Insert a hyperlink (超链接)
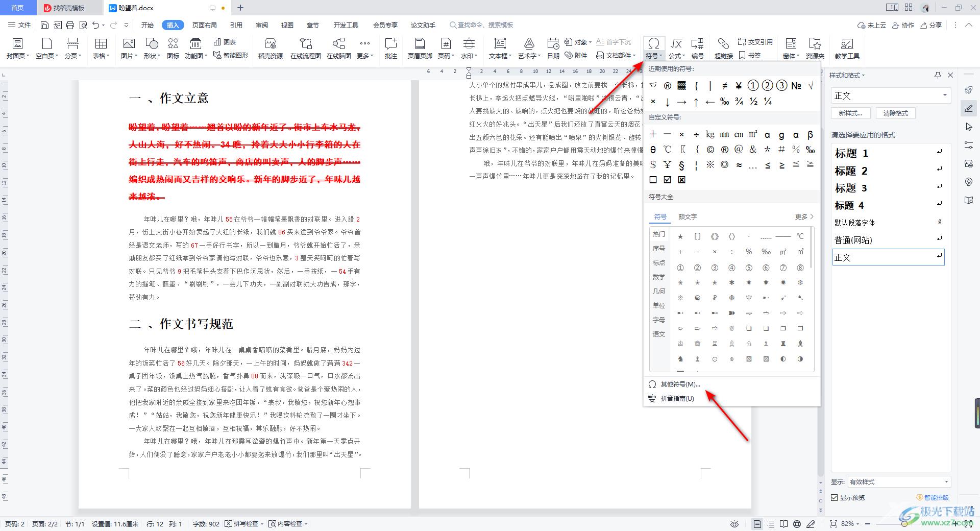 click(x=723, y=49)
